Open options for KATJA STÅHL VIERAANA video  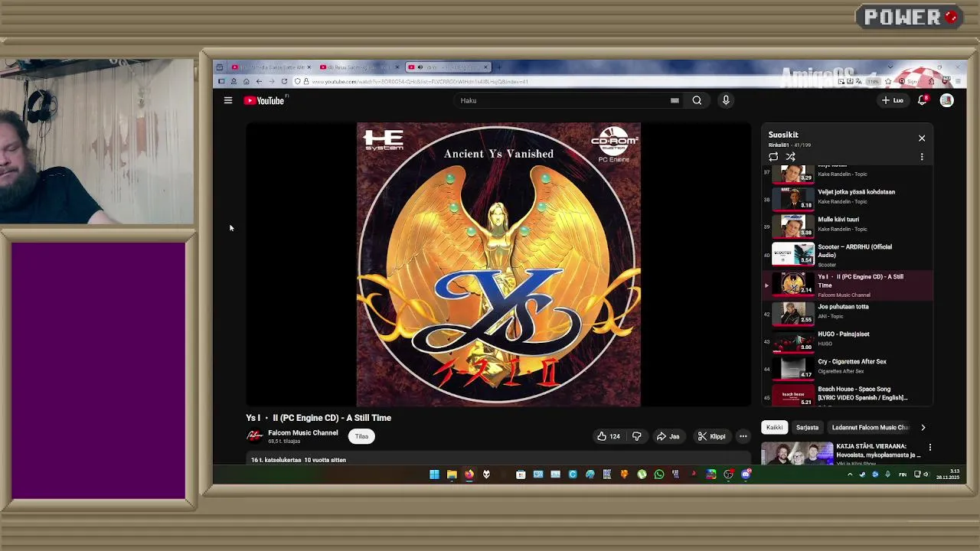click(x=930, y=447)
